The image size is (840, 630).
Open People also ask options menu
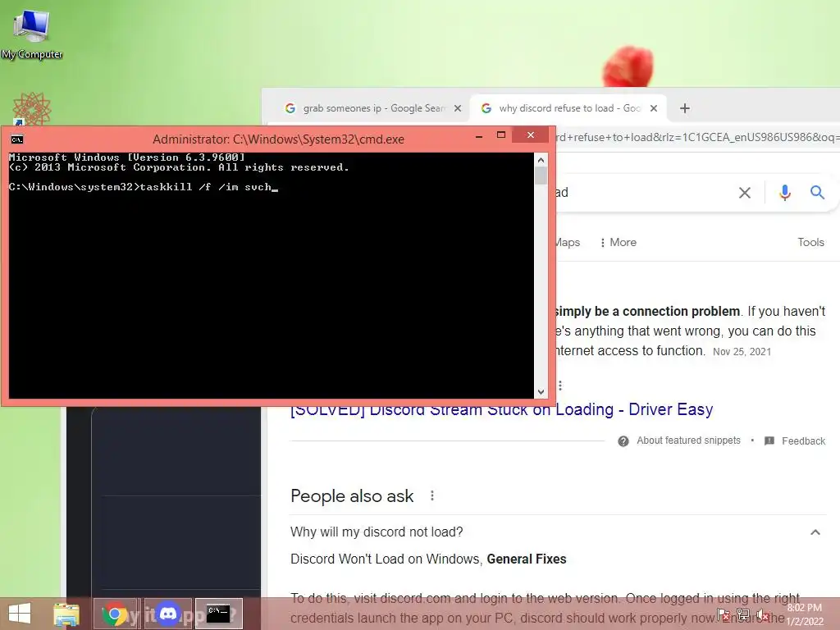[432, 496]
